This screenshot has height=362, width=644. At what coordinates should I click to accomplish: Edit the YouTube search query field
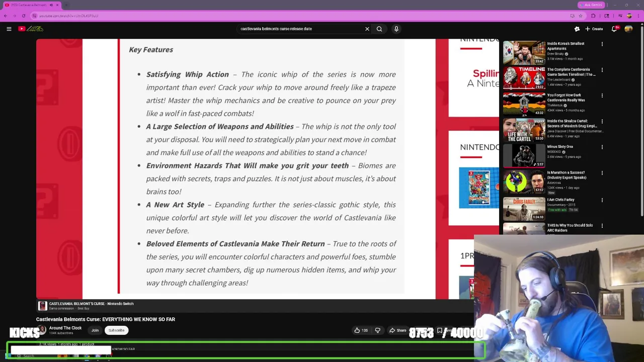301,29
